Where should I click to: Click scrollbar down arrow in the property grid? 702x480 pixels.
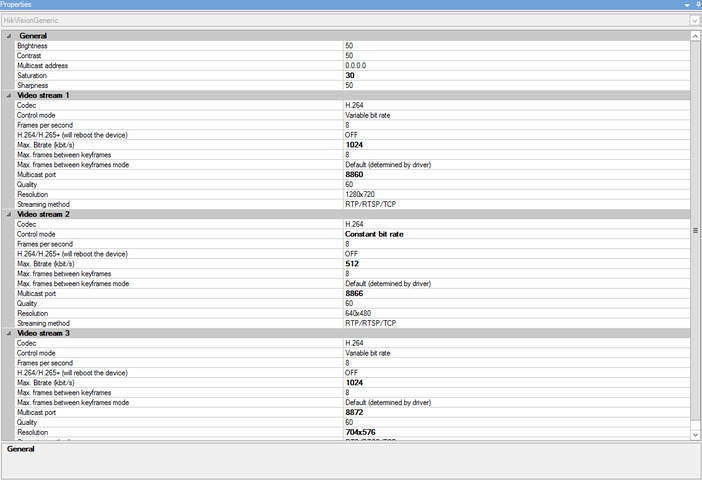pos(696,434)
